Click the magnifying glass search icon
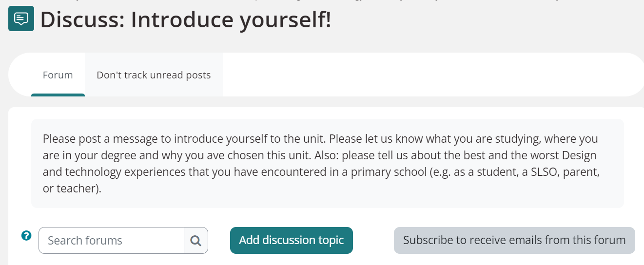 196,241
